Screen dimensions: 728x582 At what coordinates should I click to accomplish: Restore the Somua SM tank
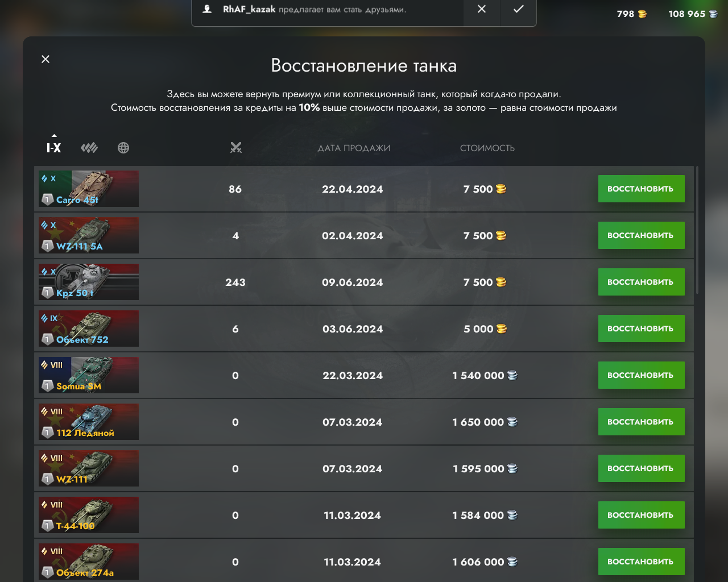coord(641,375)
